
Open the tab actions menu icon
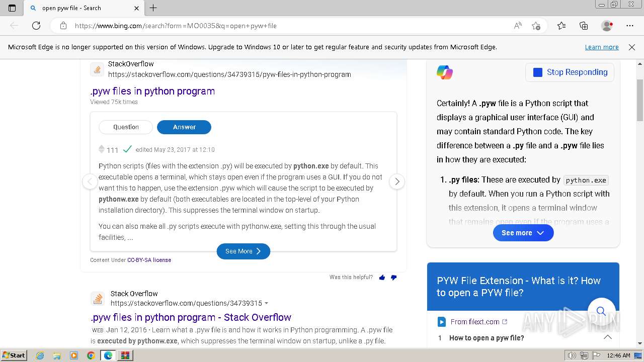click(12, 8)
